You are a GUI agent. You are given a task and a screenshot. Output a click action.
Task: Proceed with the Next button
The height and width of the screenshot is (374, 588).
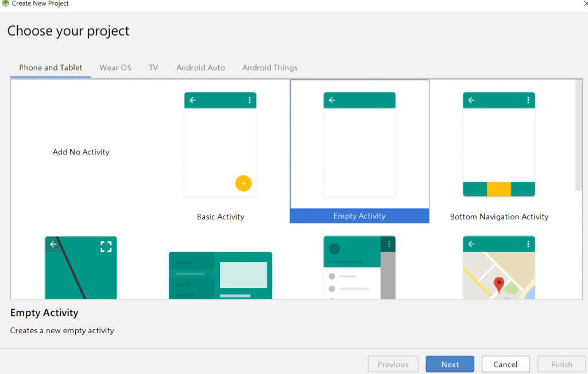[x=450, y=364]
